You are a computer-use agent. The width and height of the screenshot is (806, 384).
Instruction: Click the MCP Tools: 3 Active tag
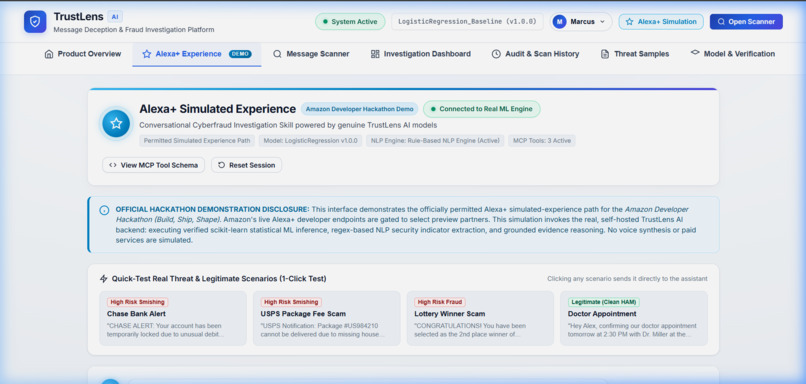(542, 140)
